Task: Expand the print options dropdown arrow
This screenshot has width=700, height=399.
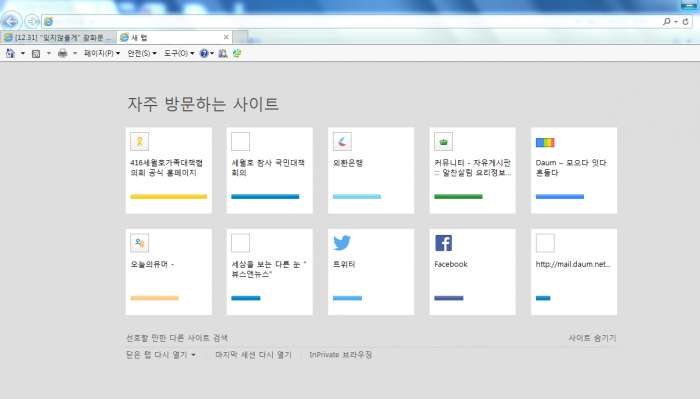Action: point(75,54)
